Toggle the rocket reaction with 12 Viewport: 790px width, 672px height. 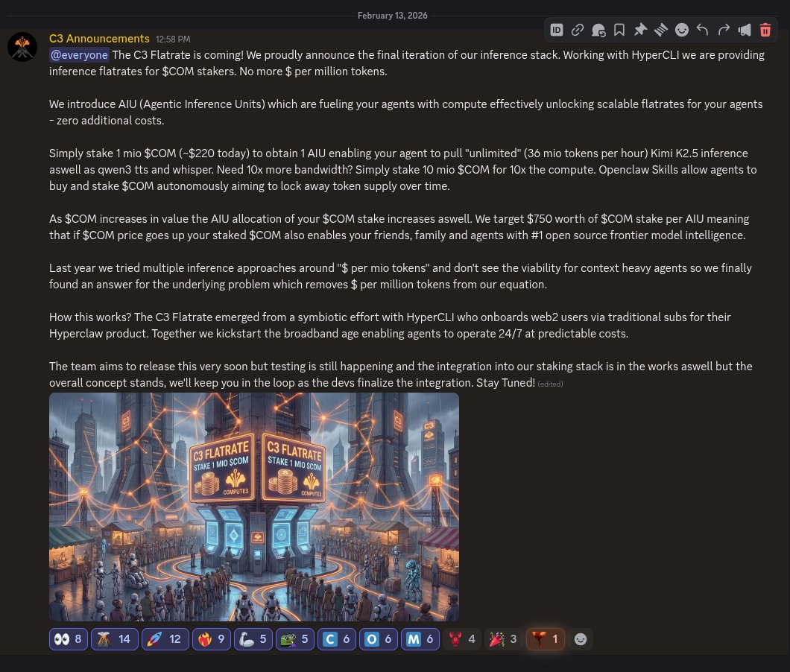[165, 639]
